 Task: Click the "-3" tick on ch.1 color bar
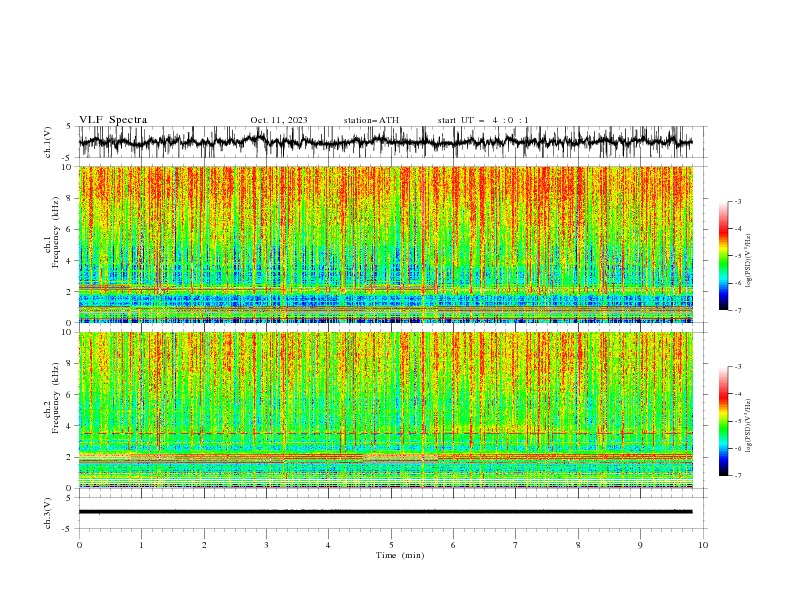click(738, 201)
